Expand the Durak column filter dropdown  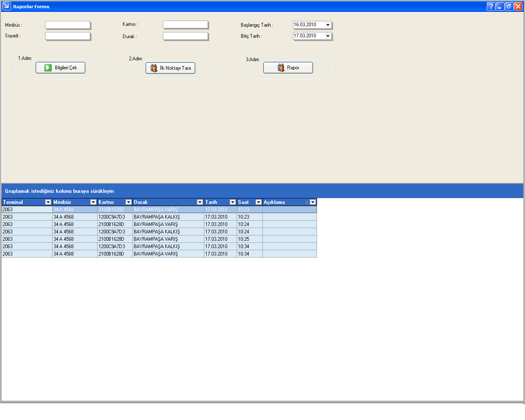pos(200,202)
